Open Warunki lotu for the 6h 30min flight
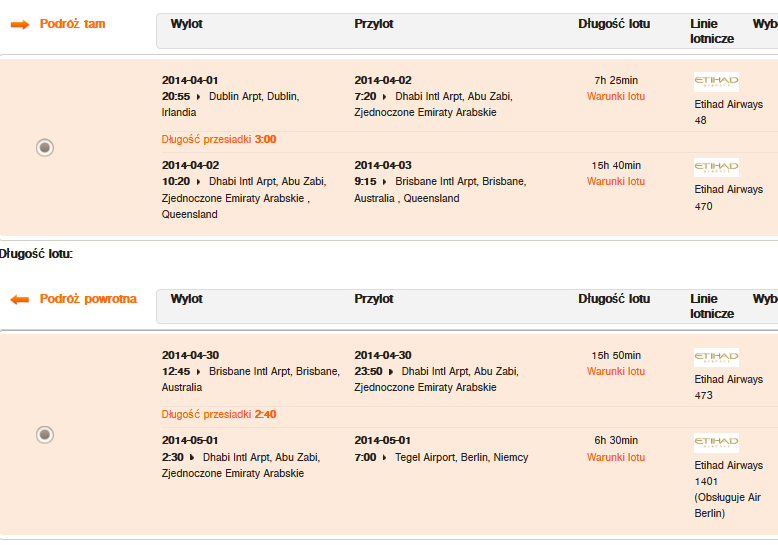The image size is (778, 545). [616, 457]
